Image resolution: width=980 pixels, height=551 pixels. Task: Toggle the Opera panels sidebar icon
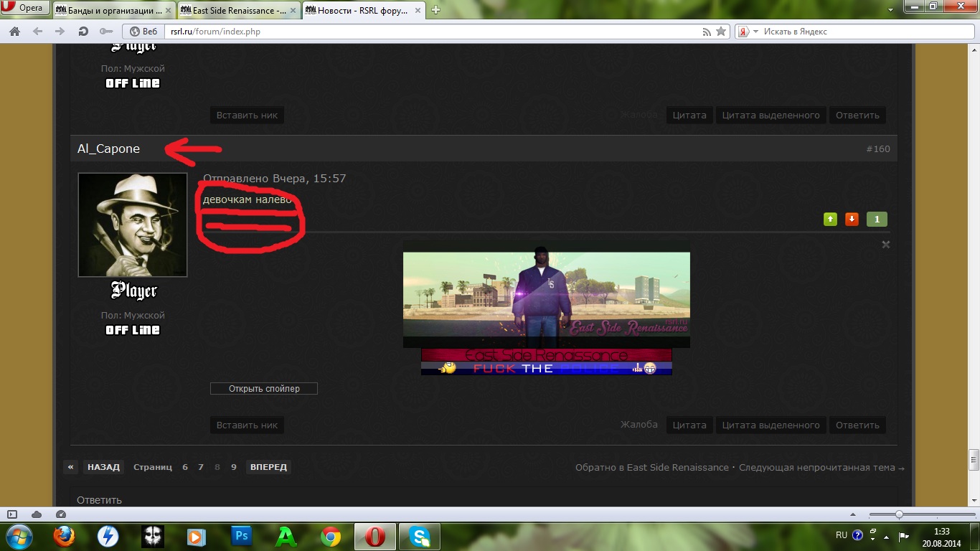point(12,514)
